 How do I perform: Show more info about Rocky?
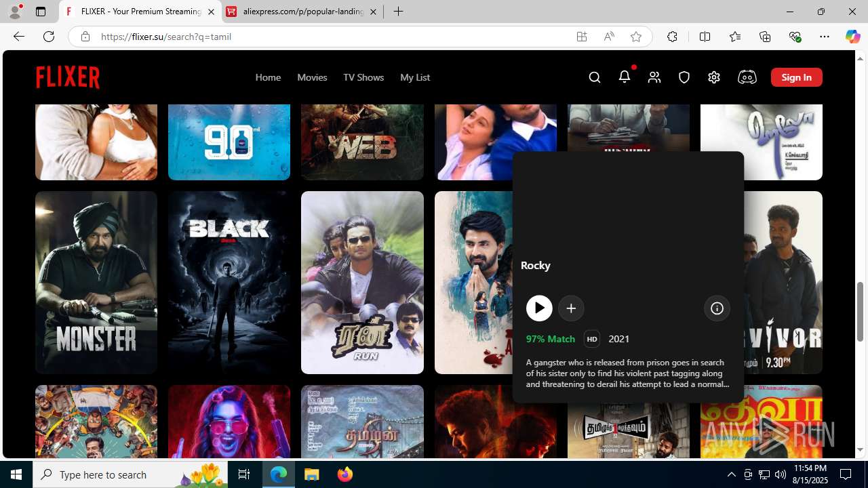click(717, 308)
